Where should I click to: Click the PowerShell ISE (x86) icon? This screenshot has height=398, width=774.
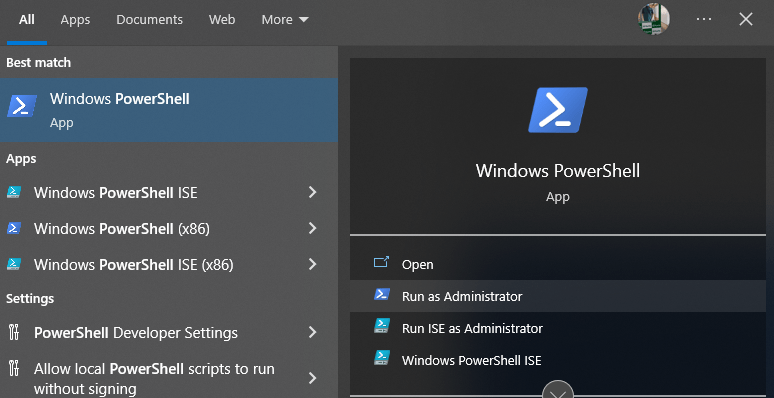14,264
